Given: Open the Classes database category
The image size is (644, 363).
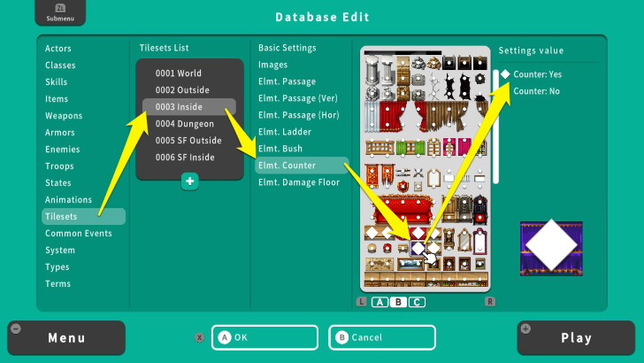Looking at the screenshot, I should 60,66.
